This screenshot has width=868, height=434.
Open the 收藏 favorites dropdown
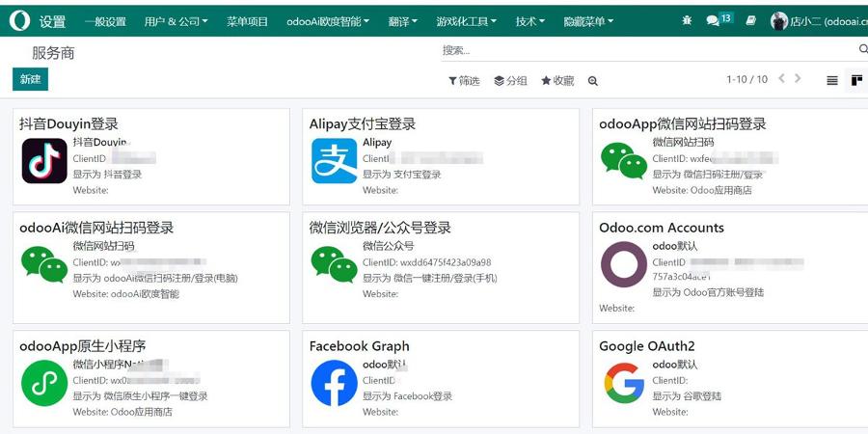pyautogui.click(x=557, y=81)
